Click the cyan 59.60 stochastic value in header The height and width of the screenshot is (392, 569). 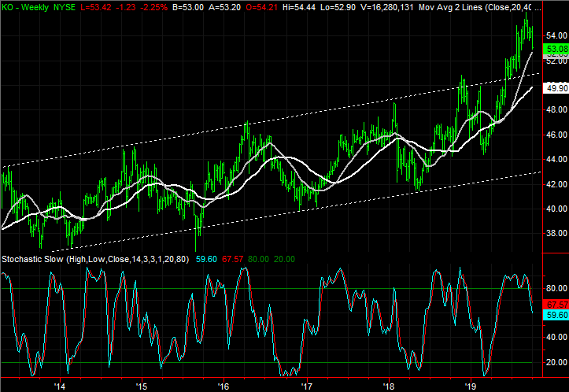tap(206, 259)
